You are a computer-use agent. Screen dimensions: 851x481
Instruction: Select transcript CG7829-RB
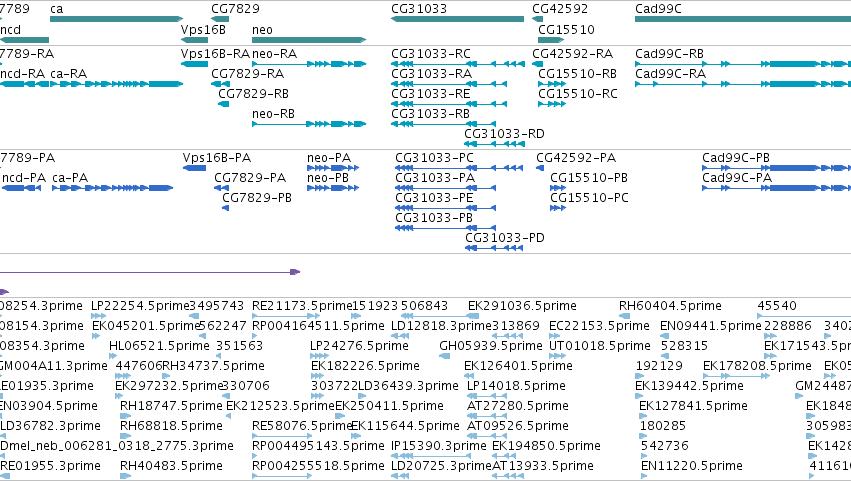(x=224, y=104)
